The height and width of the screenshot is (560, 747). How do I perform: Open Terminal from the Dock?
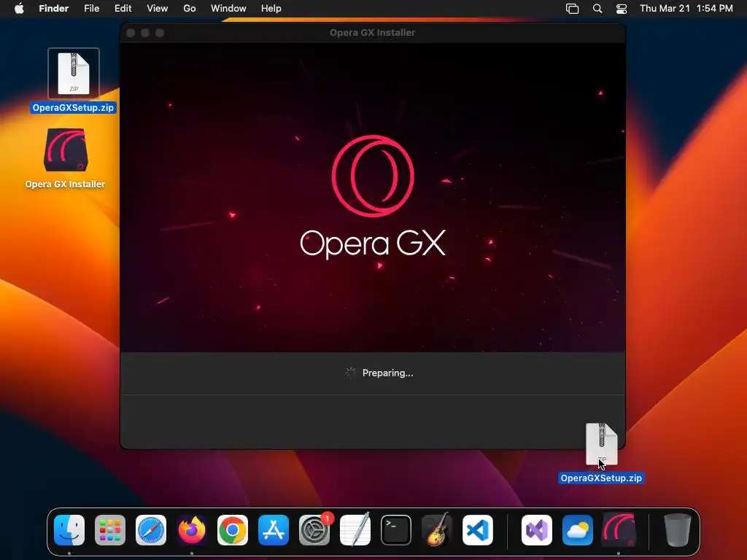396,529
